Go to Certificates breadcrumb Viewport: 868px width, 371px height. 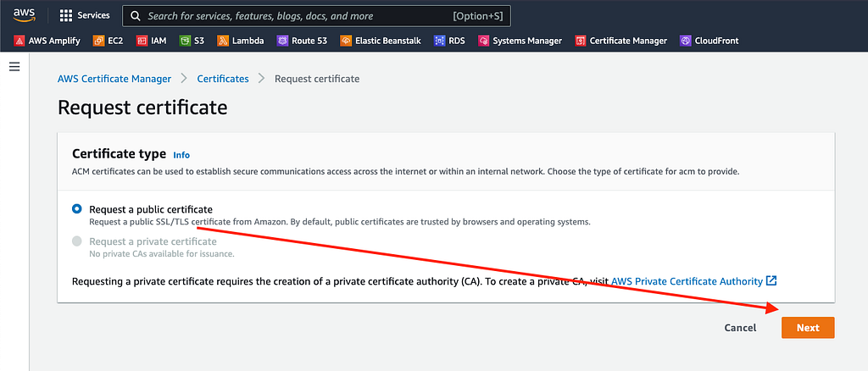tap(223, 79)
